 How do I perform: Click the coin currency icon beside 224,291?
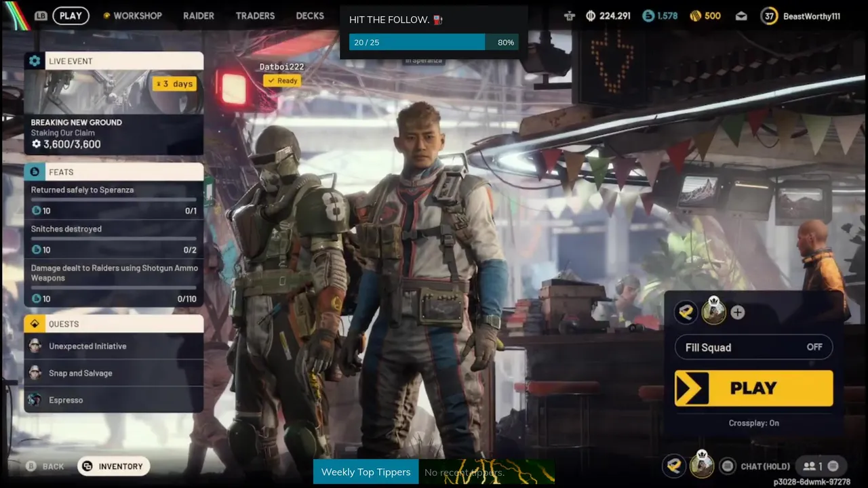pos(590,16)
